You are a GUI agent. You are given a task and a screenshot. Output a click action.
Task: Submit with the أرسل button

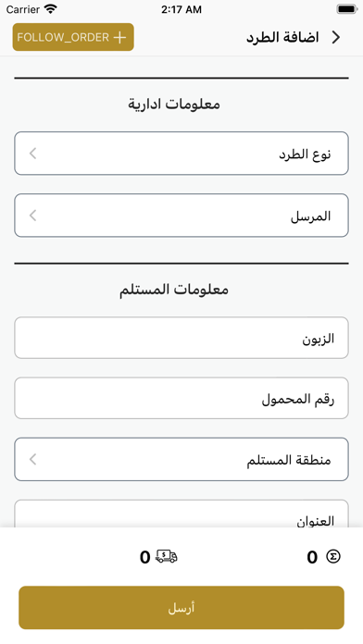point(181,607)
